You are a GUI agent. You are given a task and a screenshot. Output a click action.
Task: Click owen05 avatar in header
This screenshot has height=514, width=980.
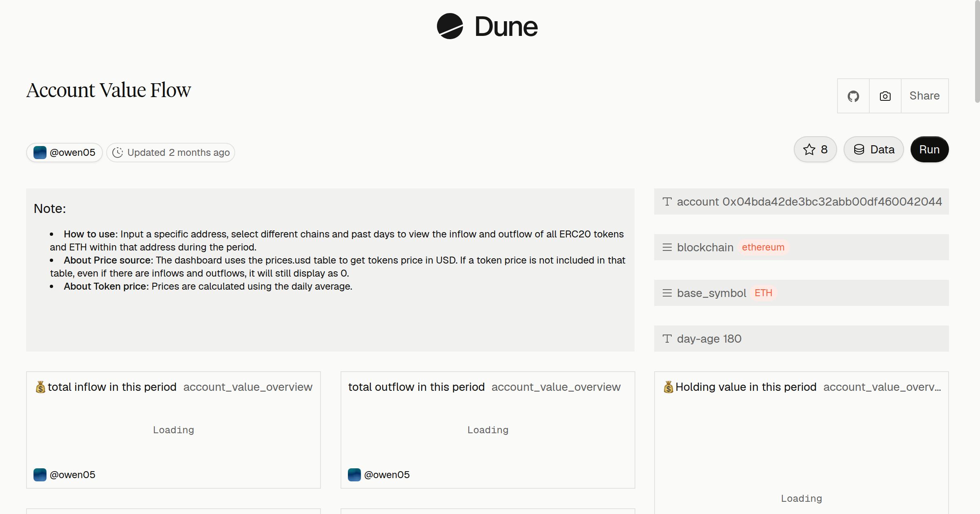(40, 153)
